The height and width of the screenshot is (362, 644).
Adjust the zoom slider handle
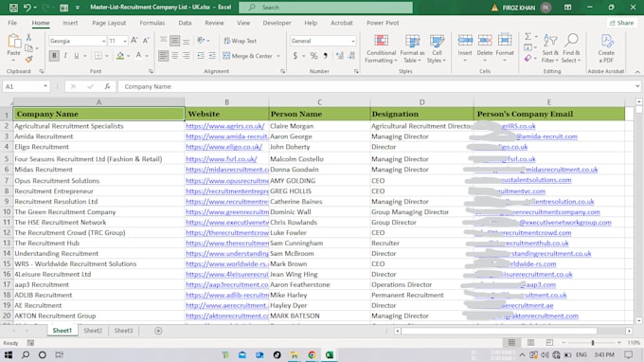(593, 343)
